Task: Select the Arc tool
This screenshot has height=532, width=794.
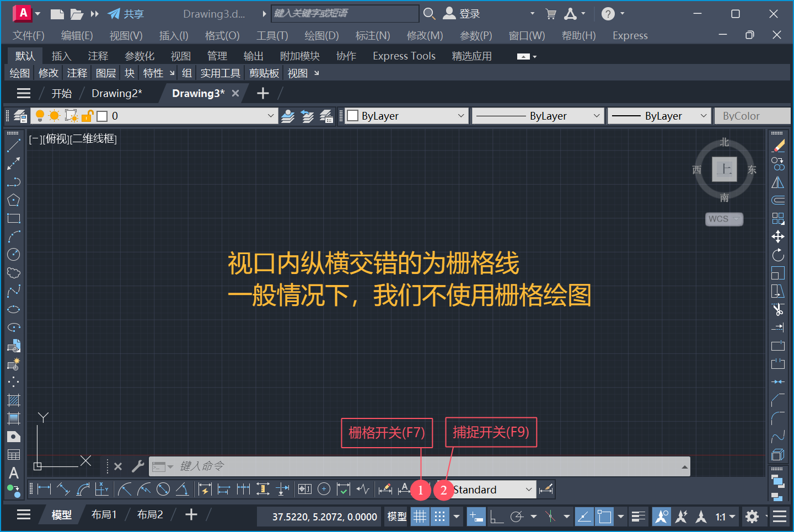Action: tap(14, 237)
